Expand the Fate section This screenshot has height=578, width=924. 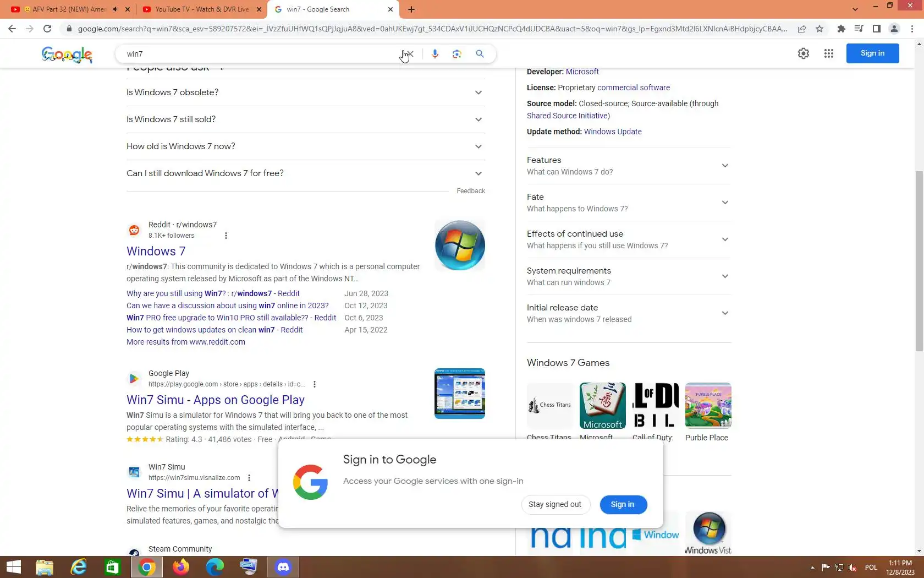click(x=629, y=203)
